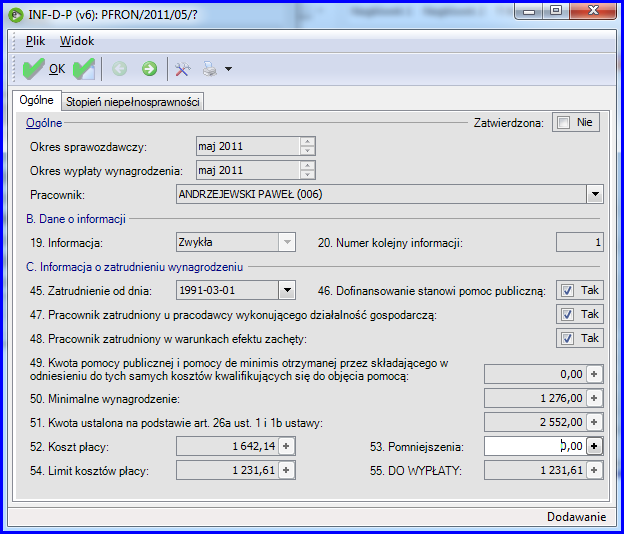Click the application icon in title bar
Screen dimensions: 624x534
(x=16, y=15)
